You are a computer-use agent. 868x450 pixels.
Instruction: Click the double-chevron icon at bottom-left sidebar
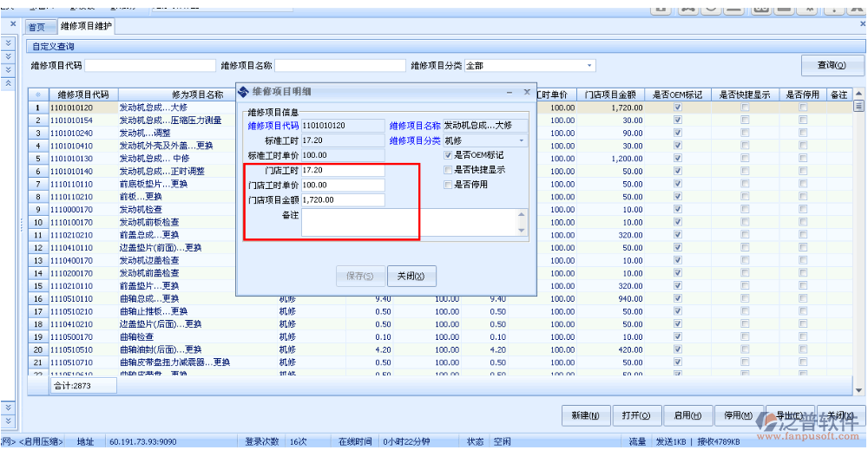pyautogui.click(x=9, y=408)
